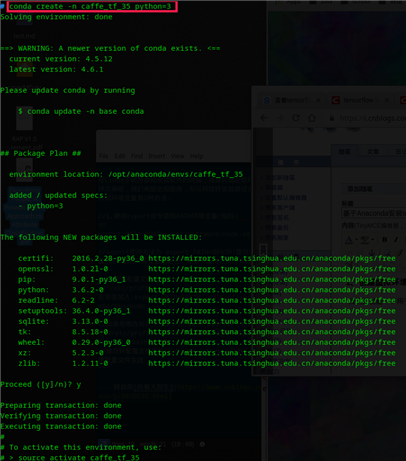Click the '- python=3' spec line
Image resolution: width=406 pixels, height=461 pixels.
click(x=41, y=206)
